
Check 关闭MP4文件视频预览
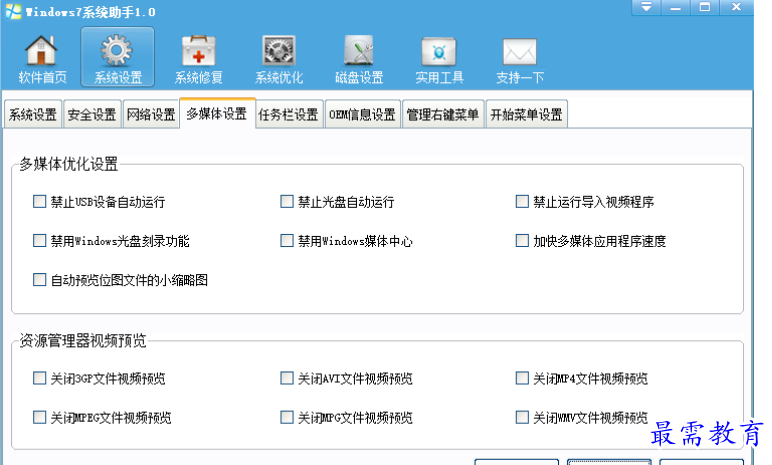pos(522,378)
